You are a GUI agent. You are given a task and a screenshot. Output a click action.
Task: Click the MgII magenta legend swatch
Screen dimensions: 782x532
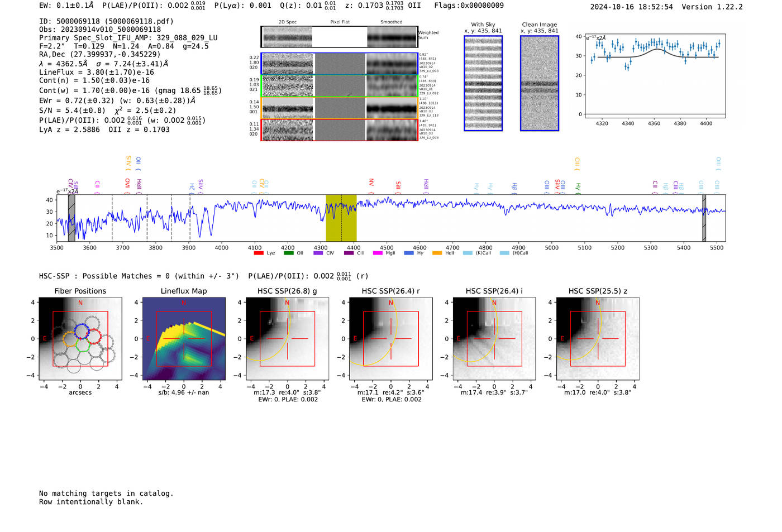(x=378, y=253)
